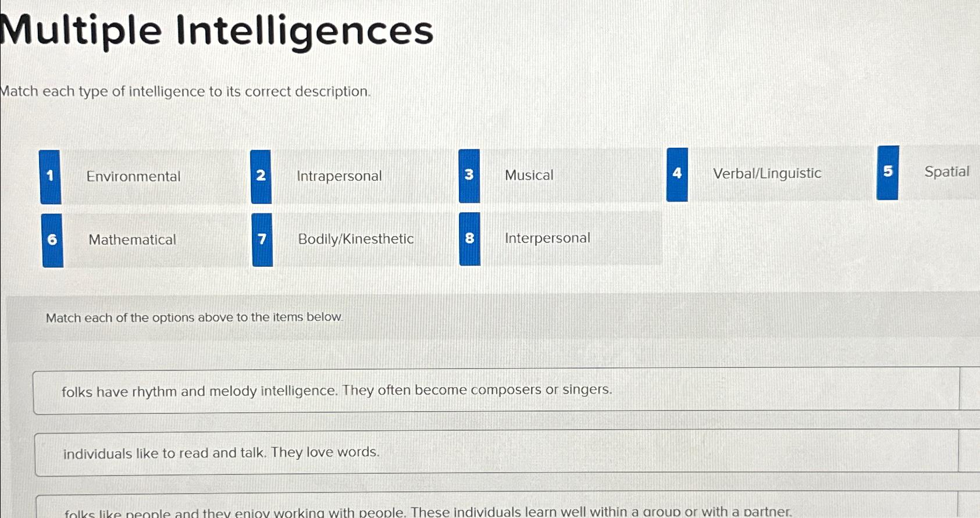
Task: Click the number 6 badge beside Mathematical
Action: tap(51, 240)
